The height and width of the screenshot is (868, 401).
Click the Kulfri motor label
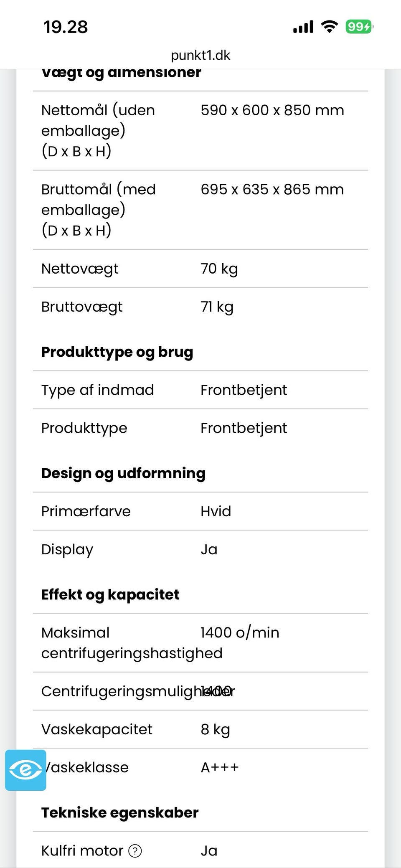[x=82, y=851]
